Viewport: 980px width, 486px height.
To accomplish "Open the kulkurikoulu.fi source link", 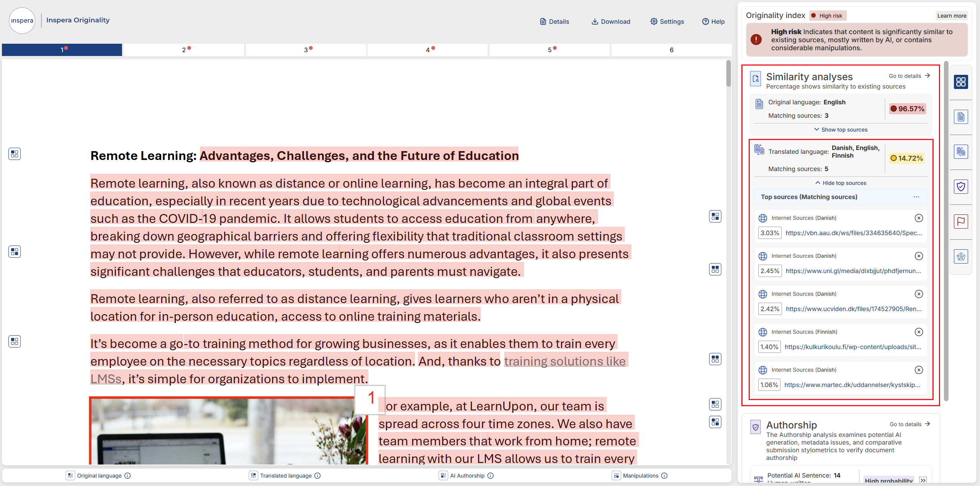I will (853, 347).
